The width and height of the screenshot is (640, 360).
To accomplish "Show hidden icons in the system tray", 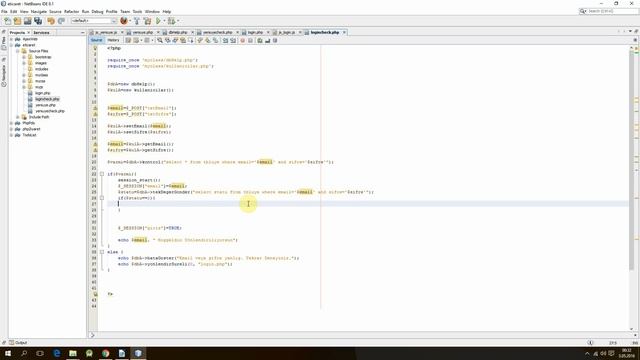I will point(587,353).
